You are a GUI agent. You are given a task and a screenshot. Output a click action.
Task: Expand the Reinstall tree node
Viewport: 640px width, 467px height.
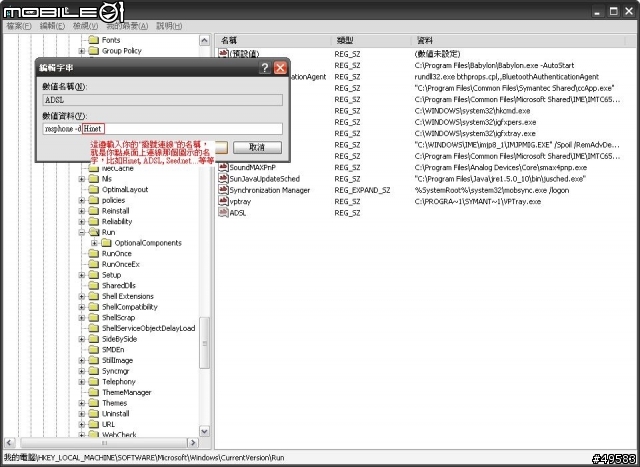[82, 211]
